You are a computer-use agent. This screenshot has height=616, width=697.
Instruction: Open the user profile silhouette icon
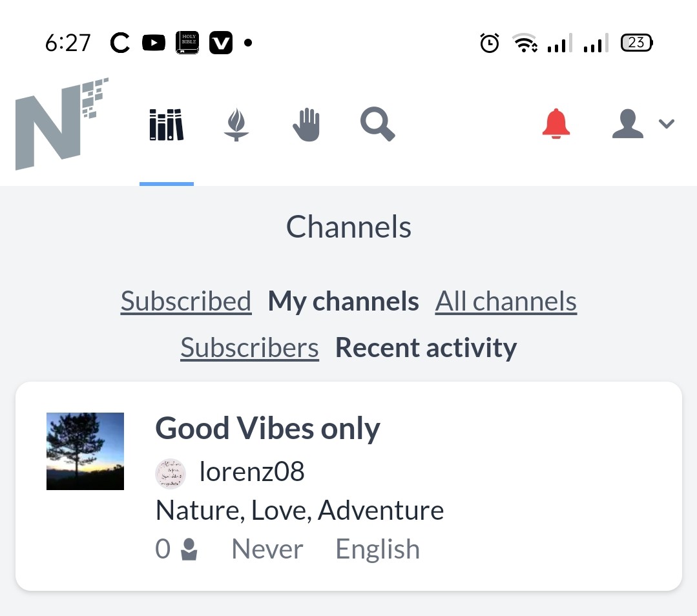coord(628,123)
